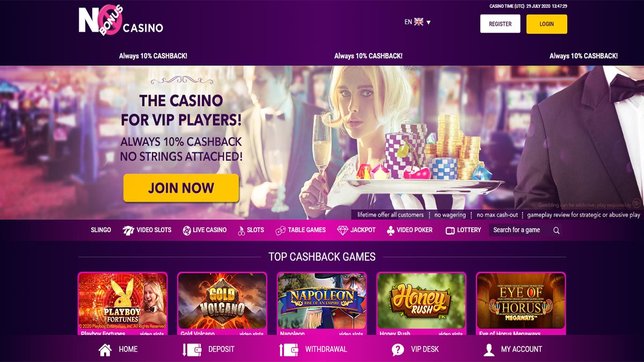Click the My Account person icon
Screen dimensions: 644x362
[x=488, y=350]
